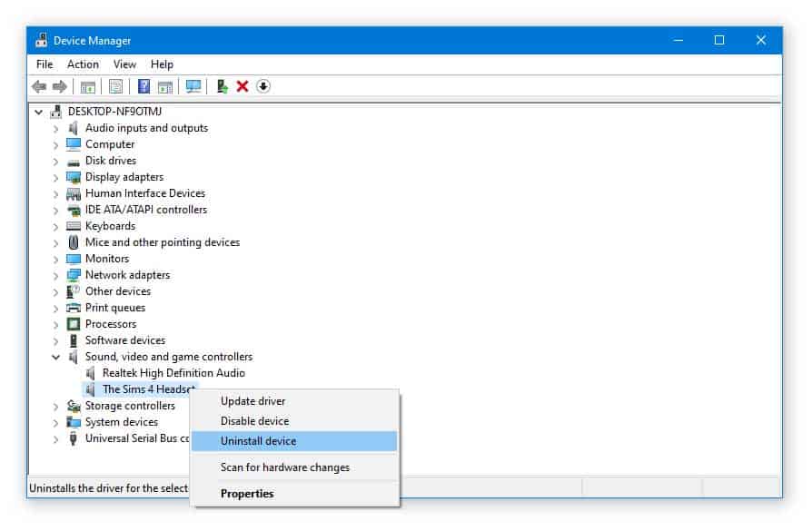Choose Update driver from context menu
This screenshot has height=531, width=812.
click(295, 401)
